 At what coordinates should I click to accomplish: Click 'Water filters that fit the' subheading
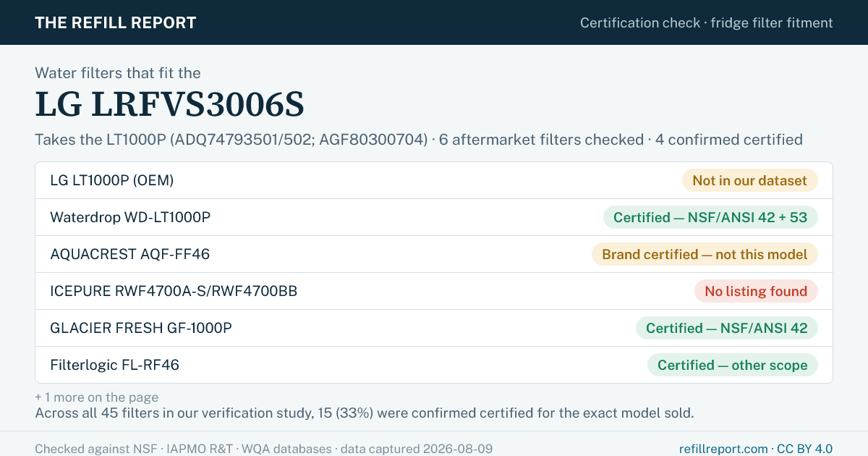pos(118,72)
